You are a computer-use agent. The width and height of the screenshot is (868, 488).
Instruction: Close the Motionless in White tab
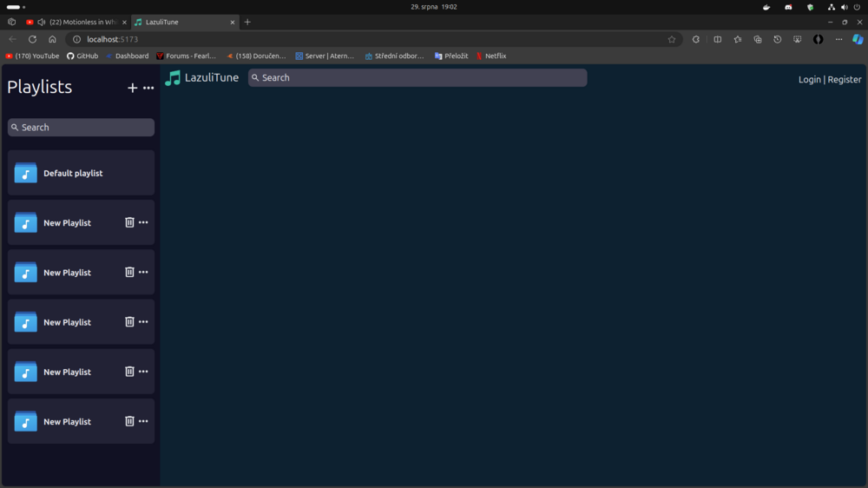tap(124, 23)
